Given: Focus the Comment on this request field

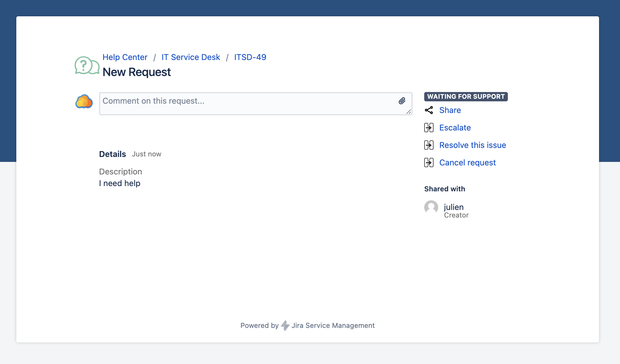Looking at the screenshot, I should 248,103.
